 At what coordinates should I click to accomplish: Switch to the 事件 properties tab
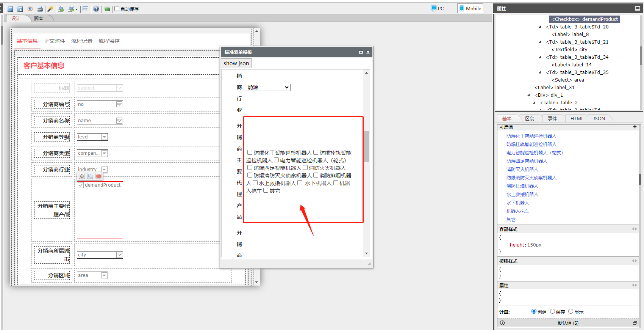tap(552, 119)
